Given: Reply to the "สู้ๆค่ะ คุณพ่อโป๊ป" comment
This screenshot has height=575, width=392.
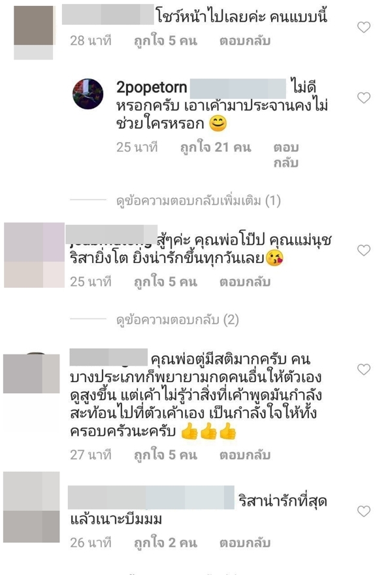Looking at the screenshot, I should tap(245, 282).
